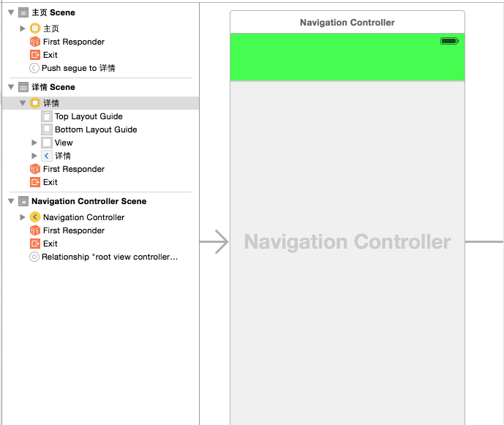Click the entry point arrow on canvas
The image size is (504, 425).
[214, 242]
